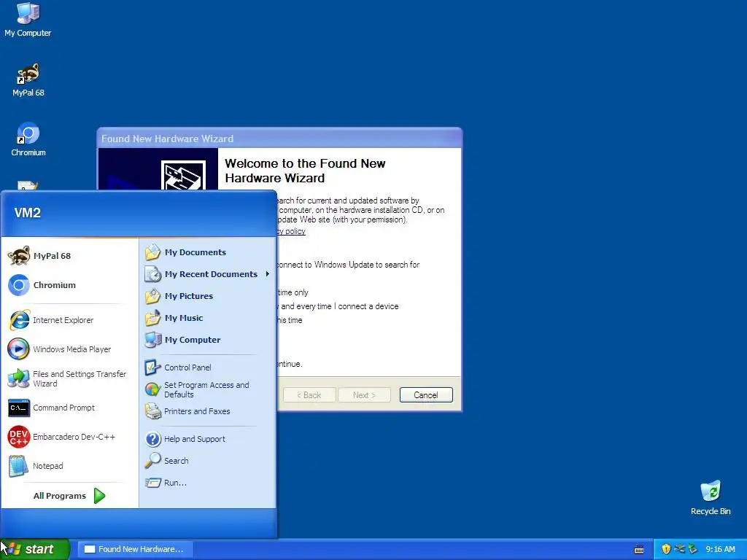This screenshot has width=747, height=560.
Task: Open Files and Settings Transfer Wizard
Action: [69, 378]
